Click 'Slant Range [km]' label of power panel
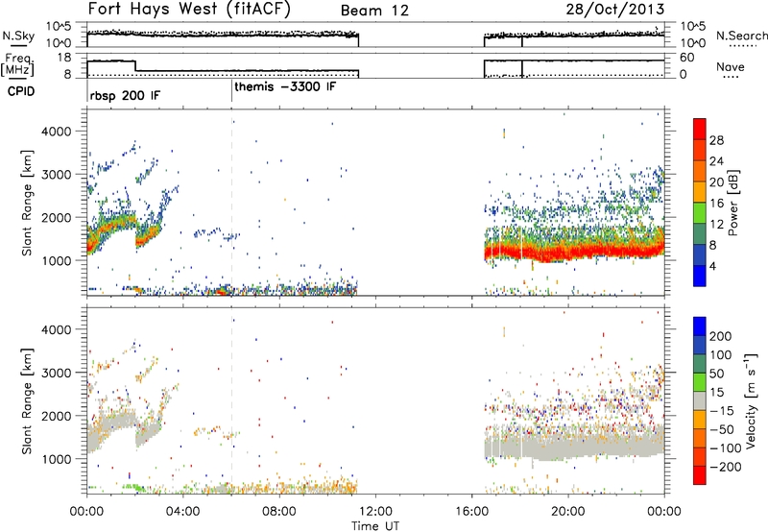Image resolution: width=768 pixels, height=532 pixels. coord(27,203)
